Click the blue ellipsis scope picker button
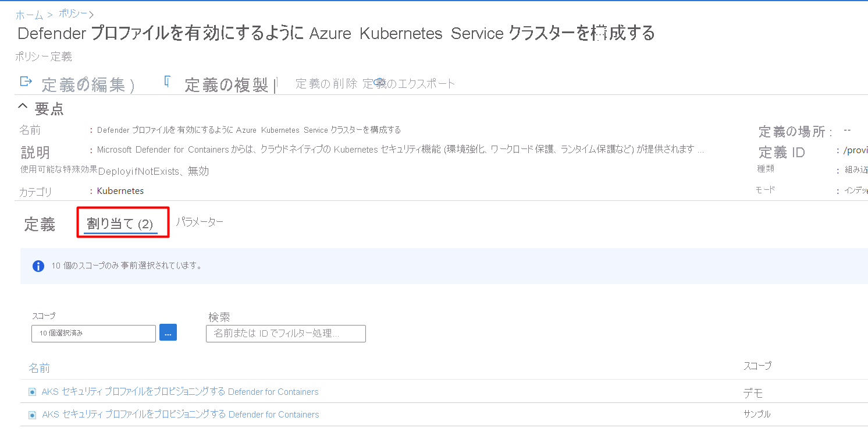Screen dimensions: 868x435 click(x=168, y=333)
